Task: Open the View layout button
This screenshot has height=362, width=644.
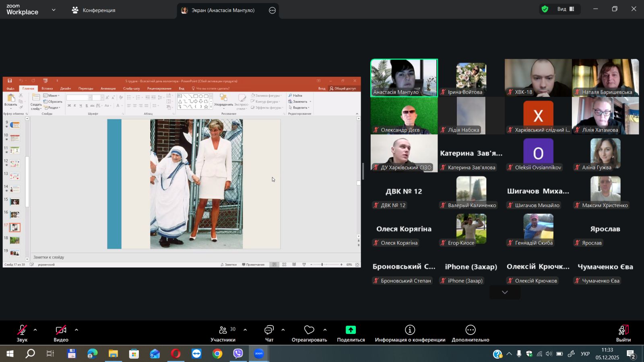Action: (x=566, y=9)
